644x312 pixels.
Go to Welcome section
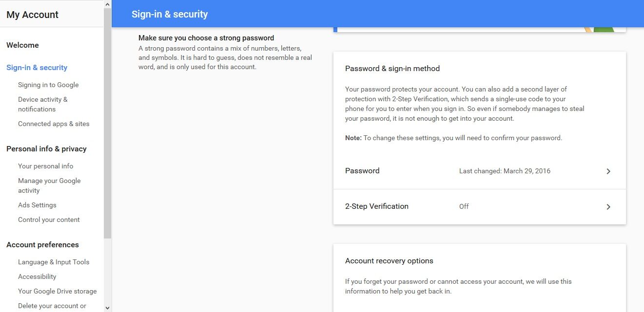(x=22, y=45)
